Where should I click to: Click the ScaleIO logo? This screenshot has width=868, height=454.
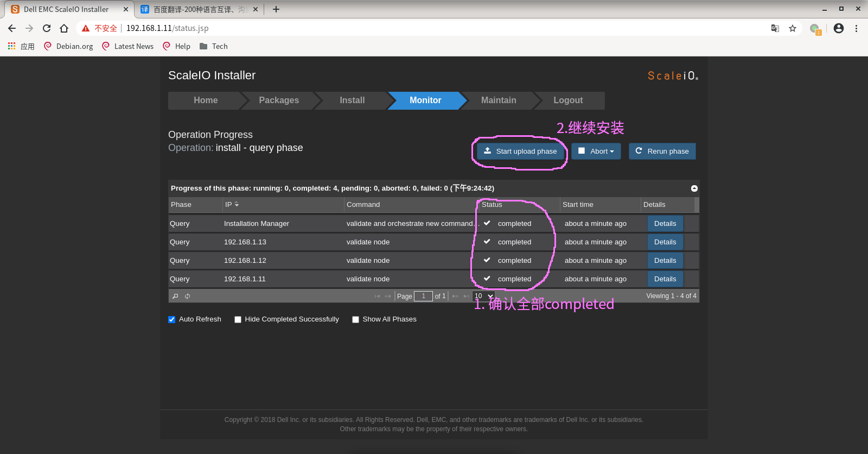[x=673, y=75]
